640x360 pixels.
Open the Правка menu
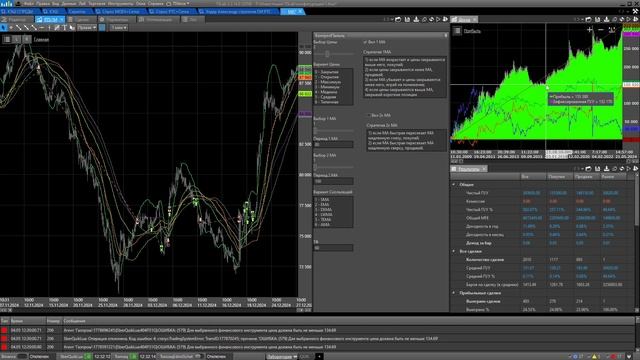(43, 4)
